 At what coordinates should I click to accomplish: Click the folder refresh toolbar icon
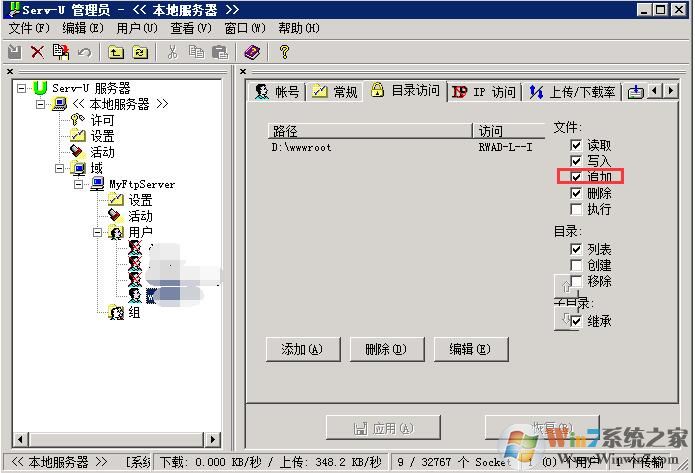click(140, 52)
